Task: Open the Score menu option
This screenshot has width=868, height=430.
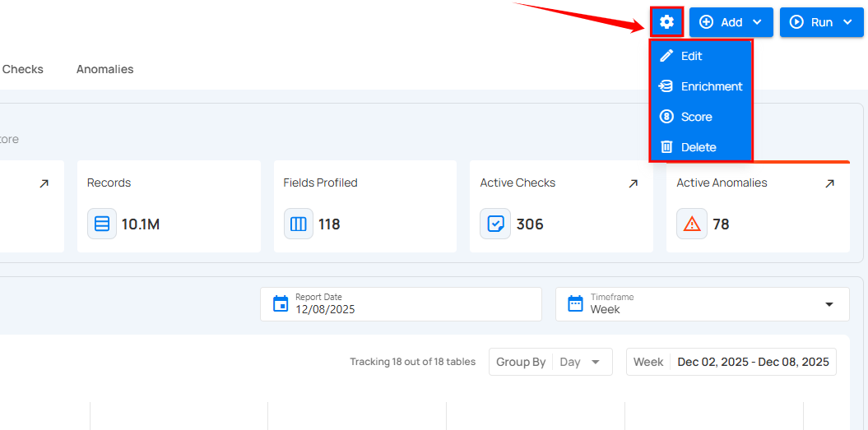Action: click(696, 117)
